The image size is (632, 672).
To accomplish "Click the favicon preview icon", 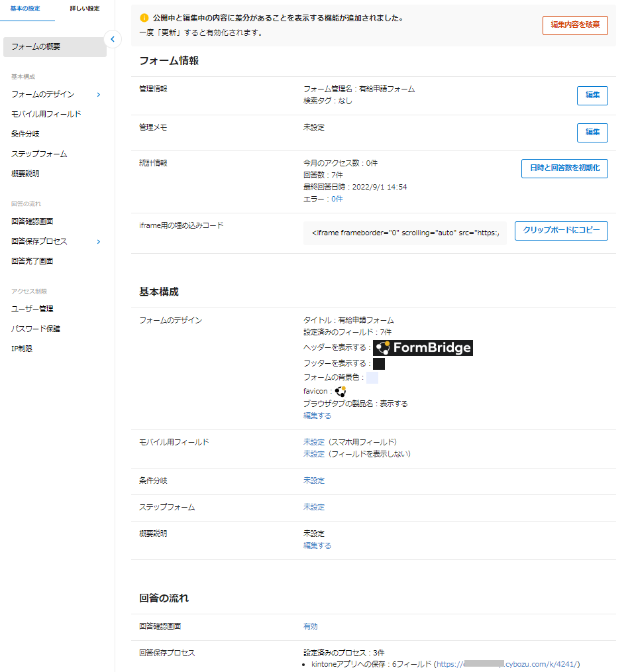I will [340, 391].
